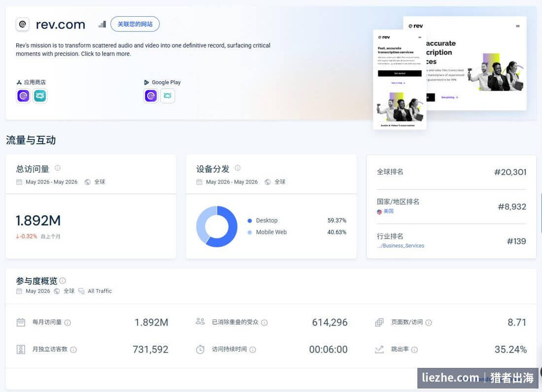Image resolution: width=542 pixels, height=392 pixels.
Task: Click the App Store icon next to 应用商店
Action: point(19,82)
